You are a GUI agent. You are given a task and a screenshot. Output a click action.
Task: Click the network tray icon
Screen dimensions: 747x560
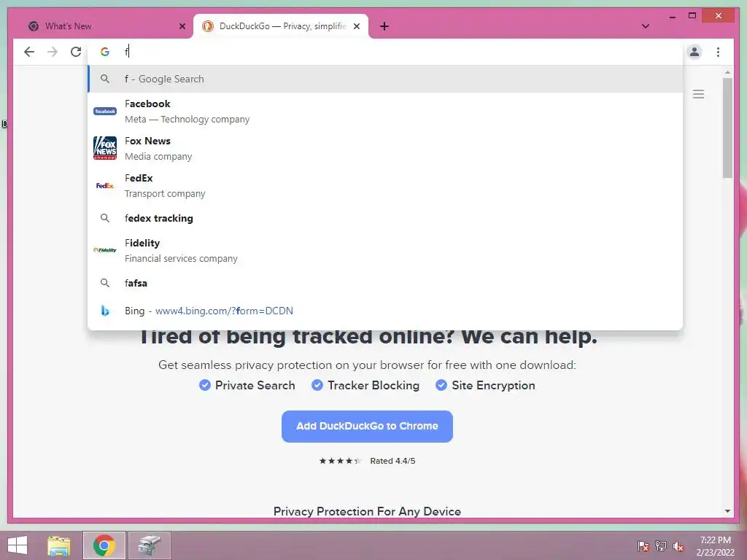pos(661,546)
